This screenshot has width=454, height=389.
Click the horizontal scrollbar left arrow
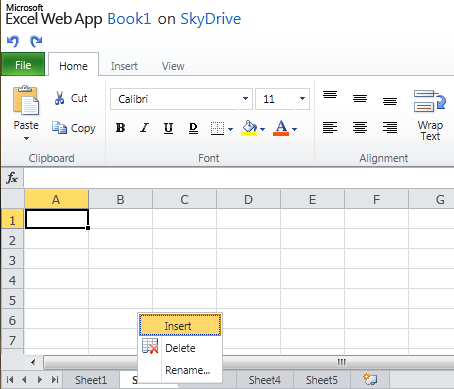pyautogui.click(x=33, y=362)
